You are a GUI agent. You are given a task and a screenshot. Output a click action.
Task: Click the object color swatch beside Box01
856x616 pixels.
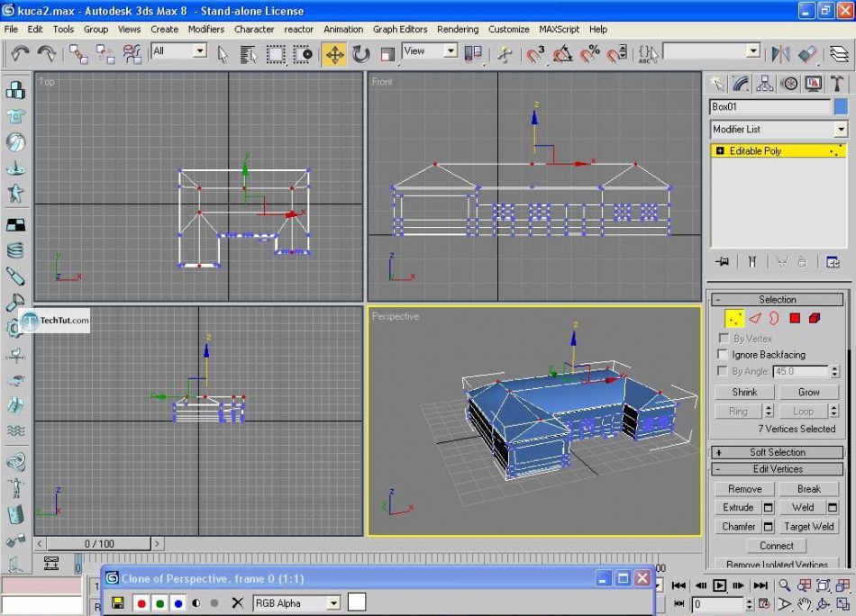(841, 107)
